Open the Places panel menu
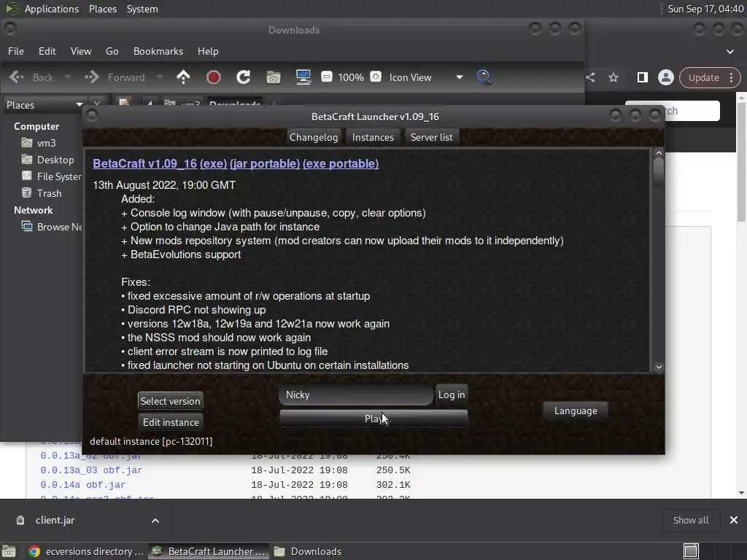The image size is (747, 560). coord(102,9)
